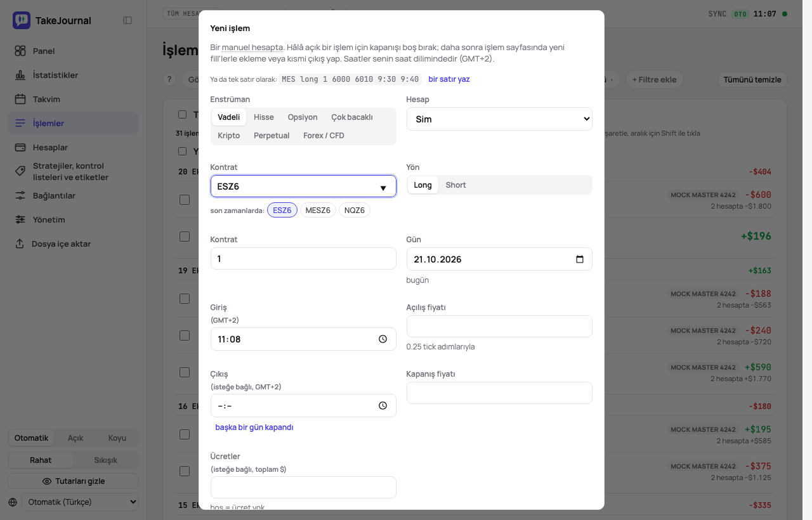
Task: Switch theme to Koyu
Action: click(x=117, y=438)
